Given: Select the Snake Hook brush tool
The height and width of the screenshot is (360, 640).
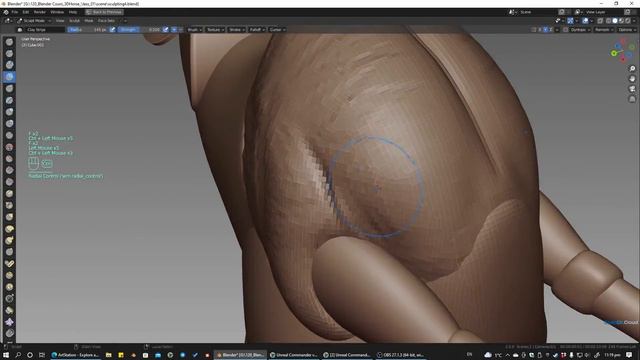Looking at the screenshot, I should [x=9, y=240].
